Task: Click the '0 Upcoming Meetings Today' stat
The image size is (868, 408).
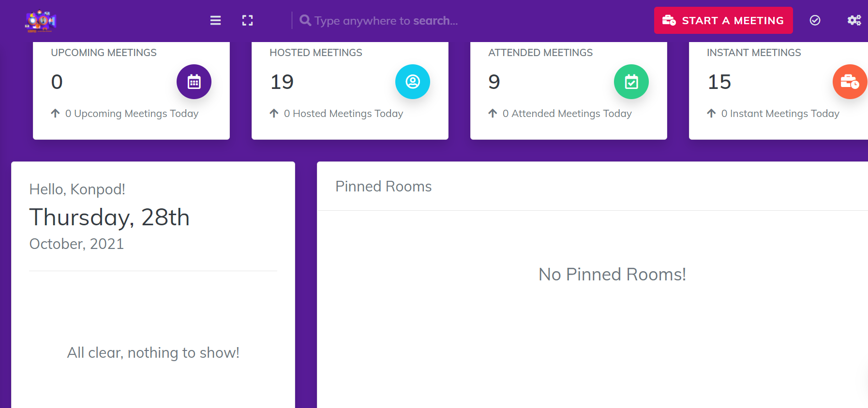Action: coord(132,114)
